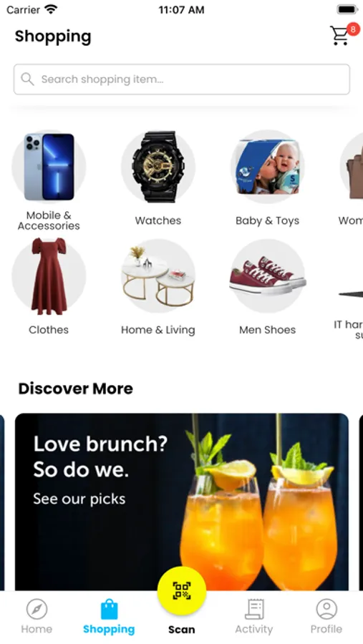Click the search magnifier icon
The height and width of the screenshot is (644, 363).
point(27,79)
